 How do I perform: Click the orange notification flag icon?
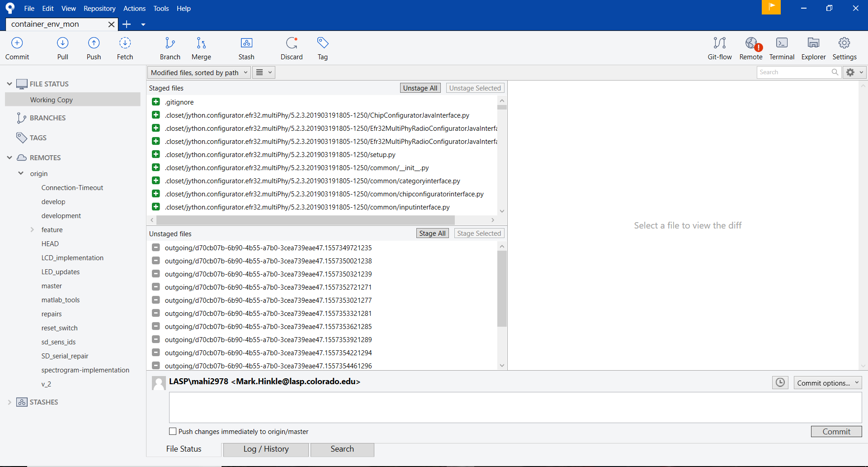click(x=771, y=7)
